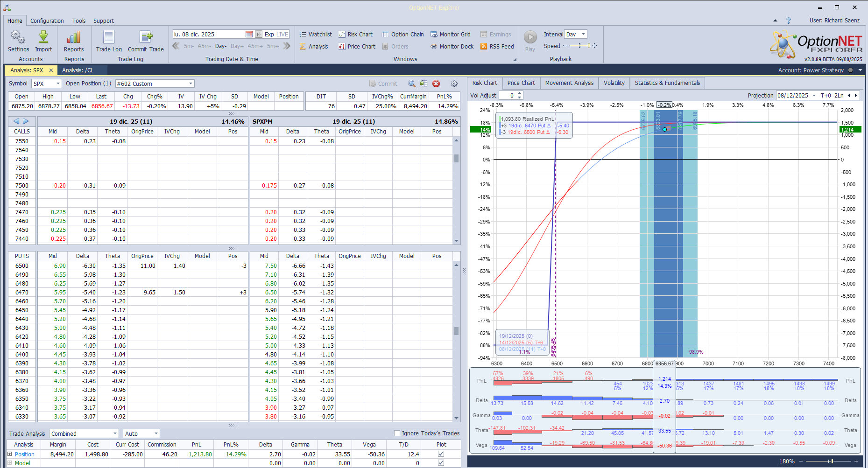Increase Vol Adjust with the up spinner
The width and height of the screenshot is (868, 468).
[x=520, y=93]
